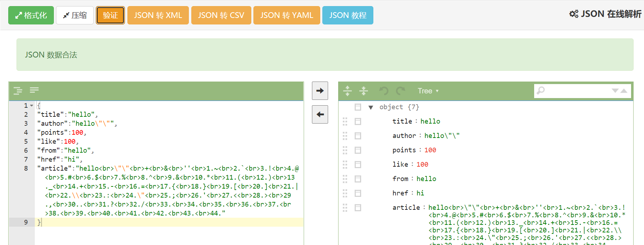Open action menu for like row
The image size is (644, 245).
tap(358, 165)
